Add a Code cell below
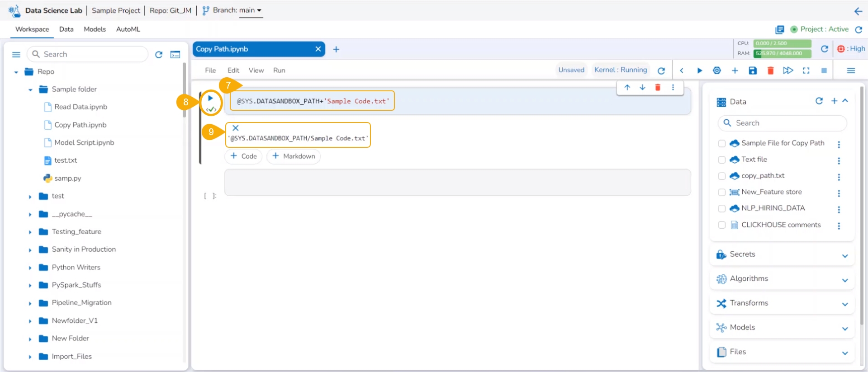This screenshot has width=868, height=372. coord(243,156)
